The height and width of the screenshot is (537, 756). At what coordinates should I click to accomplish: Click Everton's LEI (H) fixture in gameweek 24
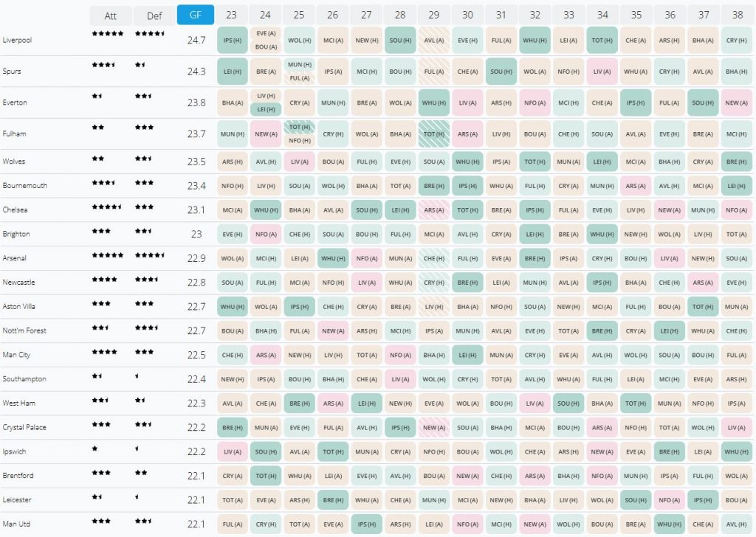pyautogui.click(x=266, y=109)
